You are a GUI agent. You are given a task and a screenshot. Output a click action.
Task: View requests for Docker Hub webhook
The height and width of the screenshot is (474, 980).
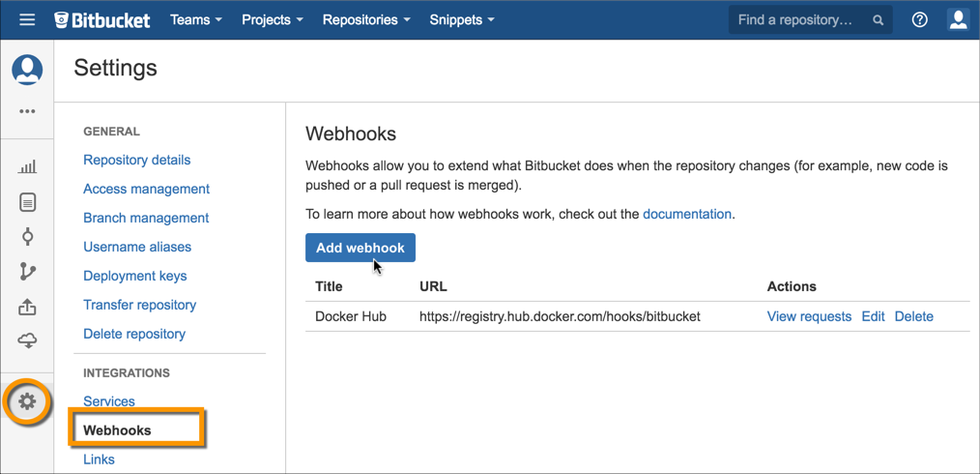[x=809, y=316]
